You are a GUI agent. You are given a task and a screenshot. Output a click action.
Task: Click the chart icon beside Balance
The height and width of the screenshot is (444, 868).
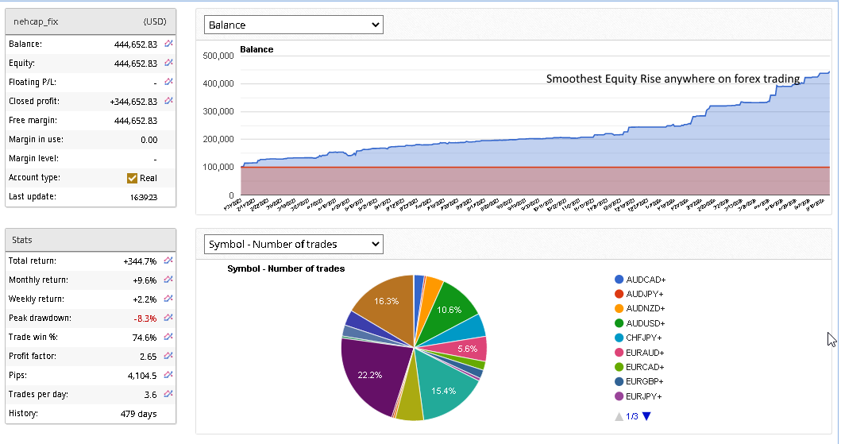168,44
